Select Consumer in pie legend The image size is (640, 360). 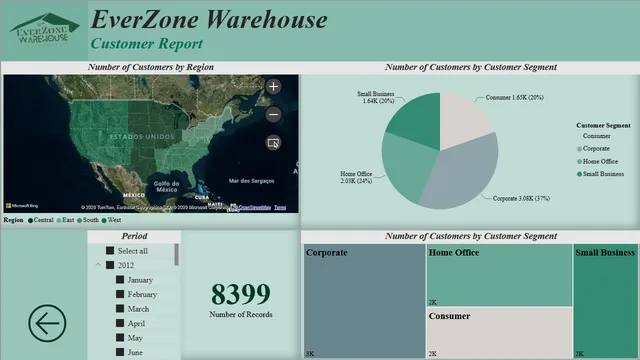click(x=596, y=136)
